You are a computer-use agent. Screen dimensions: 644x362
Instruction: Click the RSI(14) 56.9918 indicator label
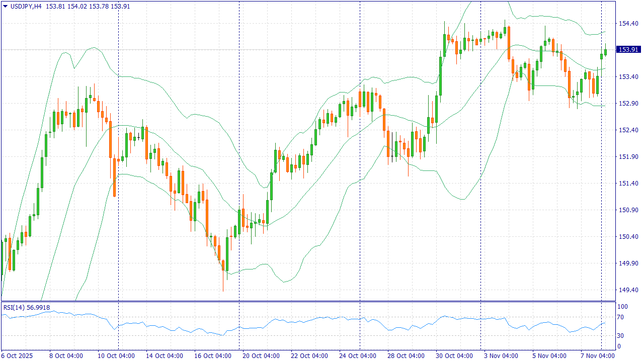(x=27, y=308)
